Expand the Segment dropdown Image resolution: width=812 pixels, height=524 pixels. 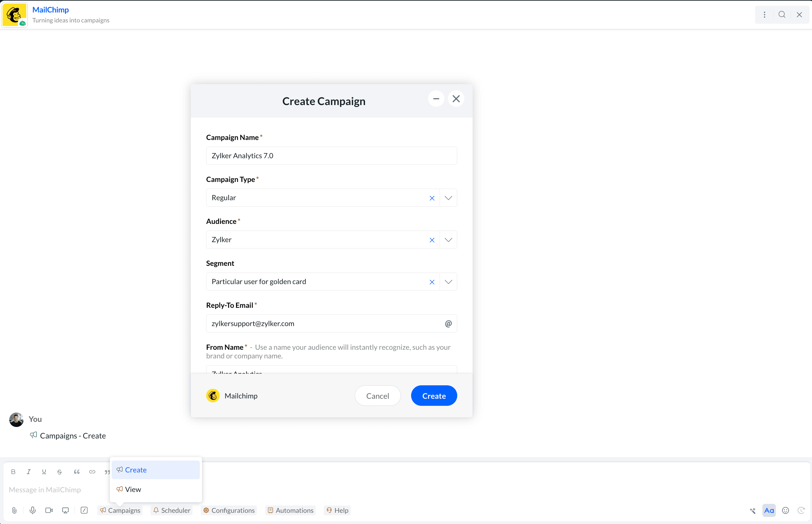coord(448,282)
